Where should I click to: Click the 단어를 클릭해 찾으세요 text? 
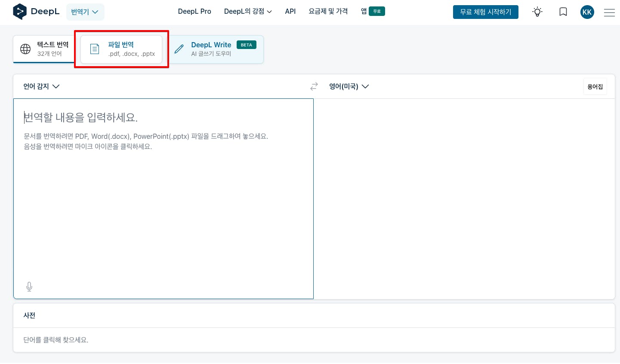click(x=56, y=340)
